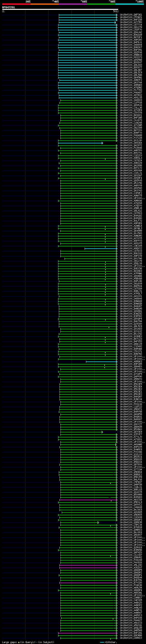This screenshot has width=146, height=644.
Task: Open the UniRef100_O48903 entry
Action: (x=131, y=100)
